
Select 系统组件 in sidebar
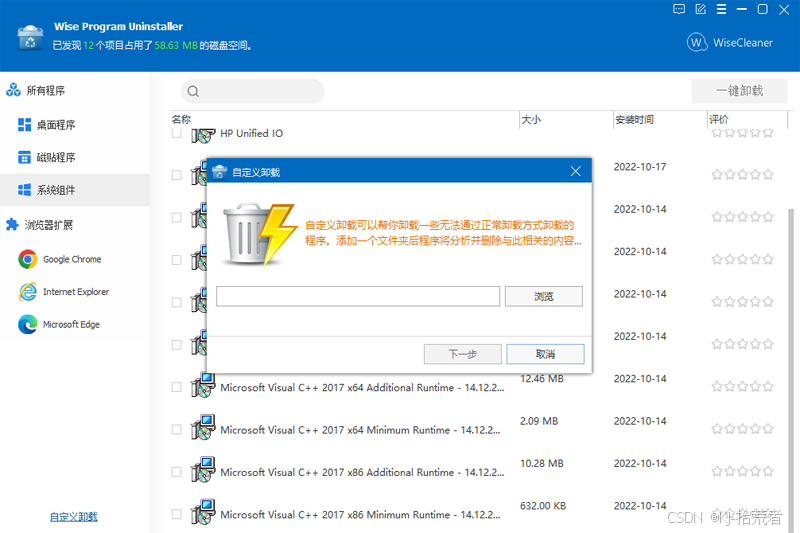(74, 190)
